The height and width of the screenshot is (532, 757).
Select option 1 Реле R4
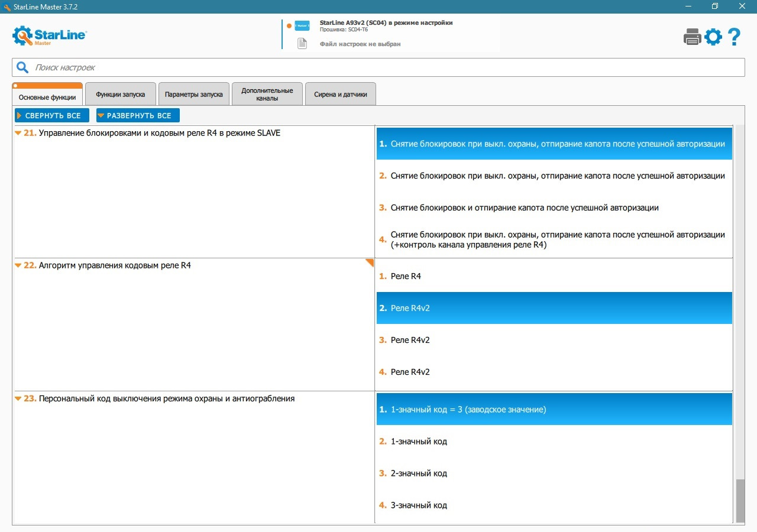click(554, 276)
